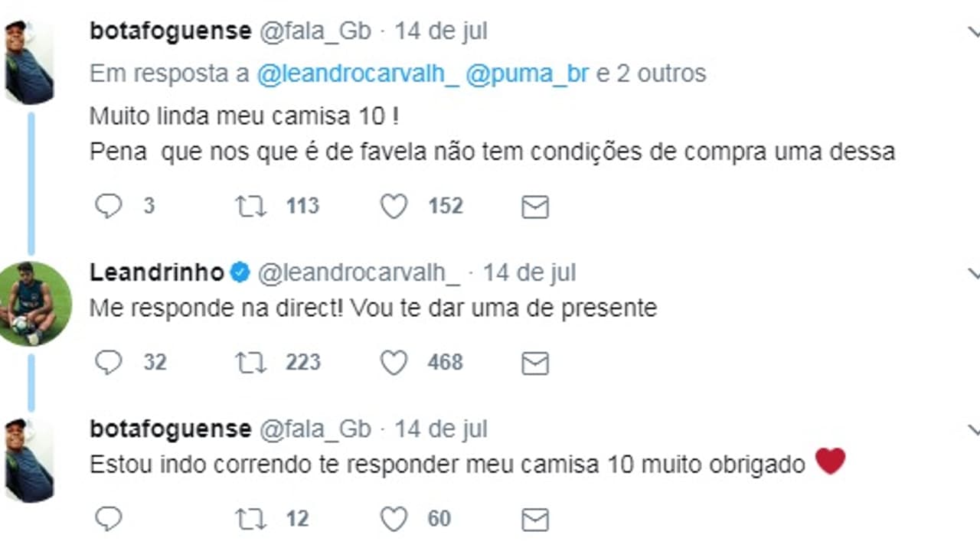This screenshot has height=551, width=980.
Task: Like the tweet with 60 likes
Action: pos(394,519)
